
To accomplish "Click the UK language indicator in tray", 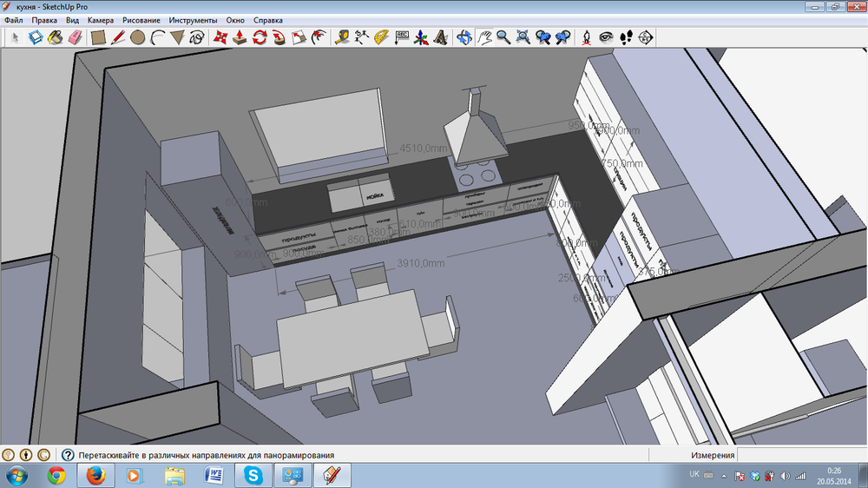I will point(694,475).
